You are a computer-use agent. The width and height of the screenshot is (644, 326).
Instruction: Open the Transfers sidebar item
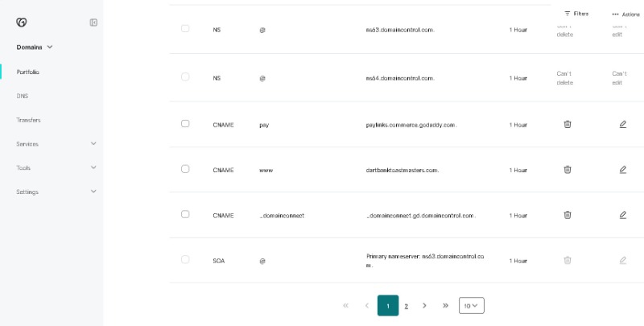(28, 120)
